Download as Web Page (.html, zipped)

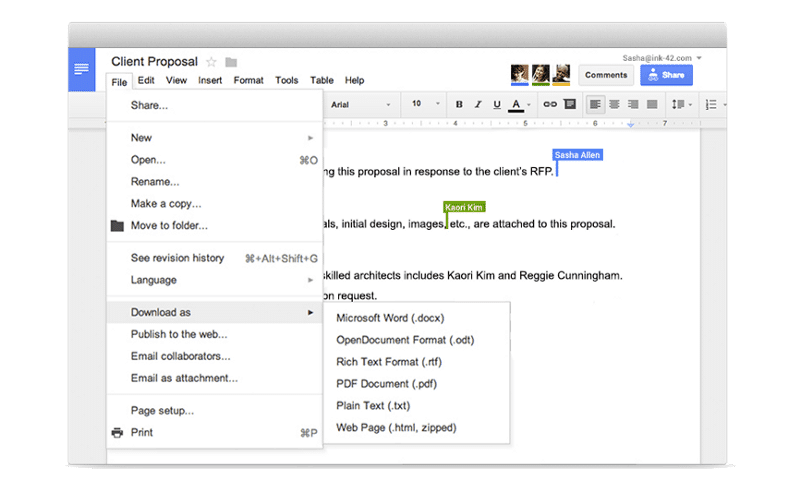pyautogui.click(x=417, y=428)
